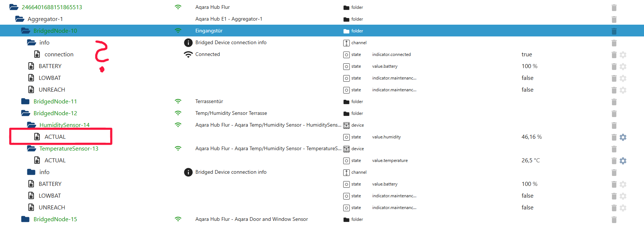This screenshot has height=226, width=644.
Task: Click trash icon in the connection state row
Action: 614,54
